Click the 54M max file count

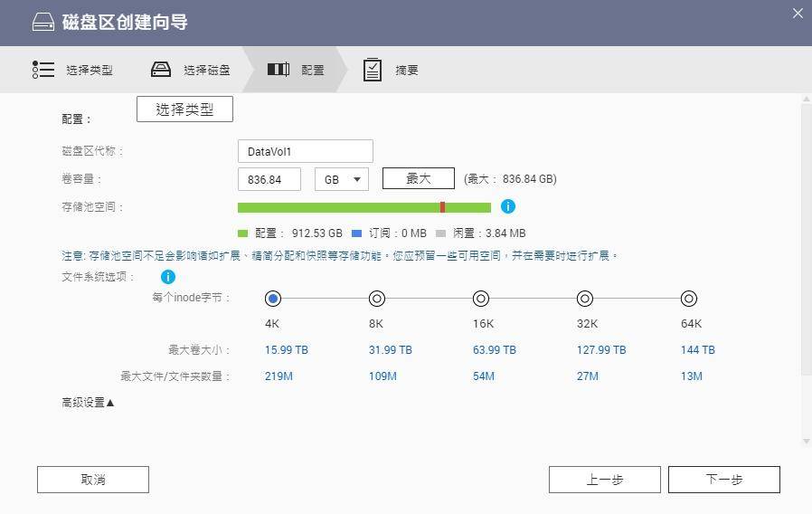[484, 376]
